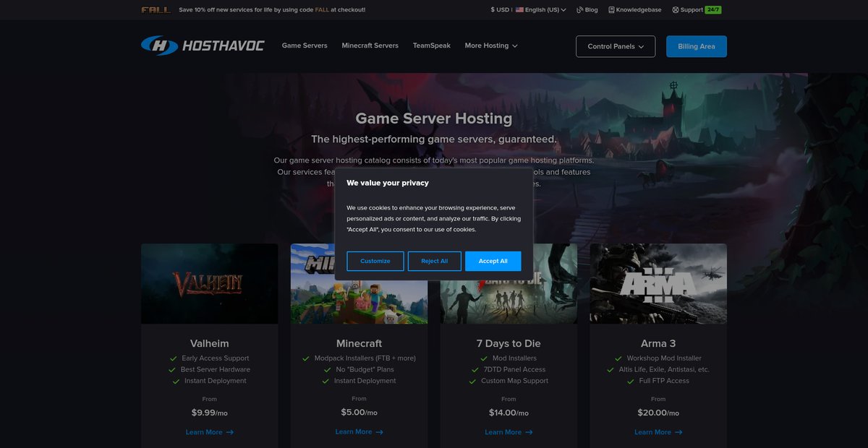The width and height of the screenshot is (868, 448).
Task: Open the USD currency dropdown
Action: coord(500,10)
